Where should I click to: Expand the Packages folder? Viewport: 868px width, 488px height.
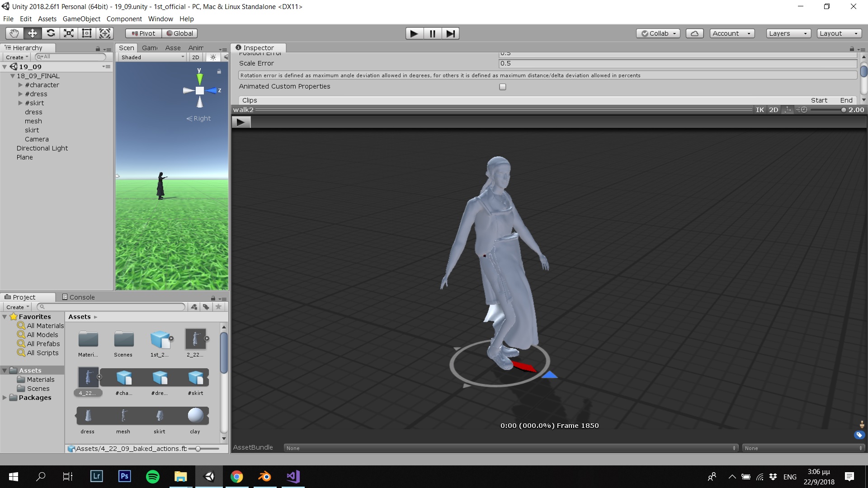pyautogui.click(x=5, y=398)
